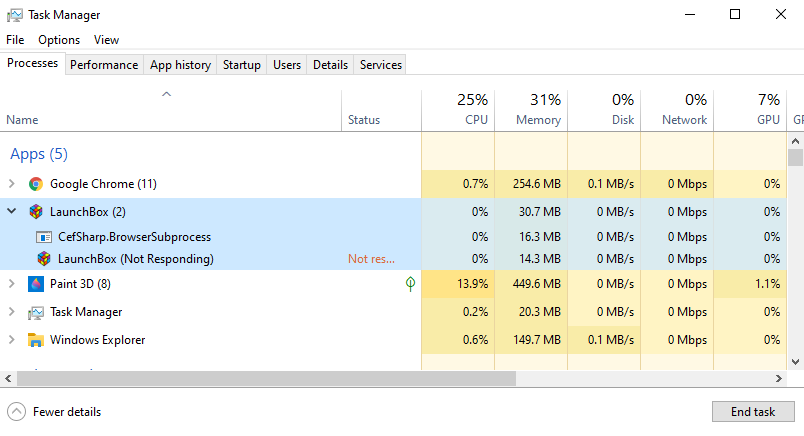Open the File menu

15,39
